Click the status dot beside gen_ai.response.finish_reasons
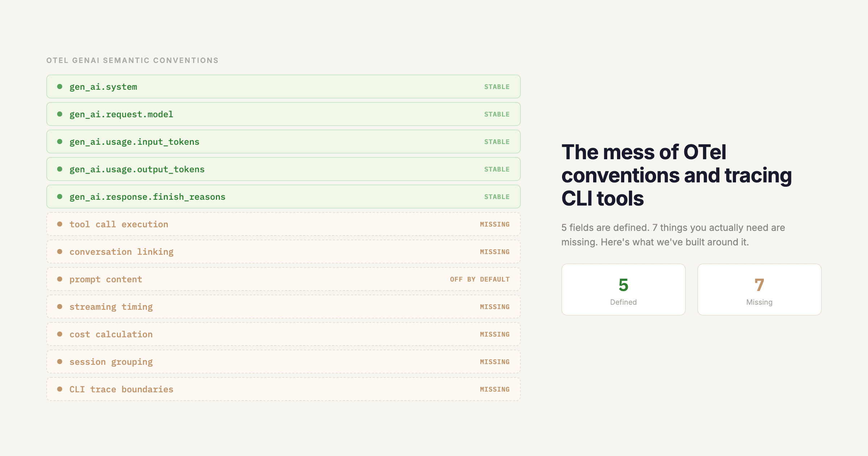This screenshot has height=456, width=868. 60,197
